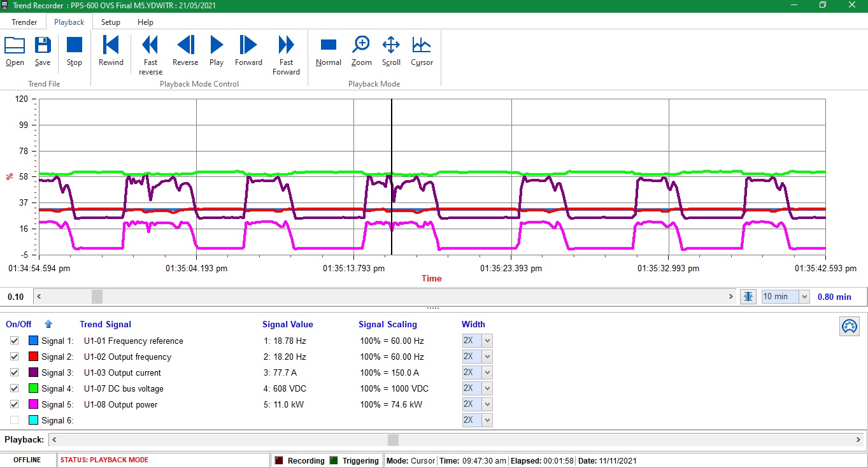Click the U1-07 DC bus voltage label
The image size is (868, 468).
(124, 388)
